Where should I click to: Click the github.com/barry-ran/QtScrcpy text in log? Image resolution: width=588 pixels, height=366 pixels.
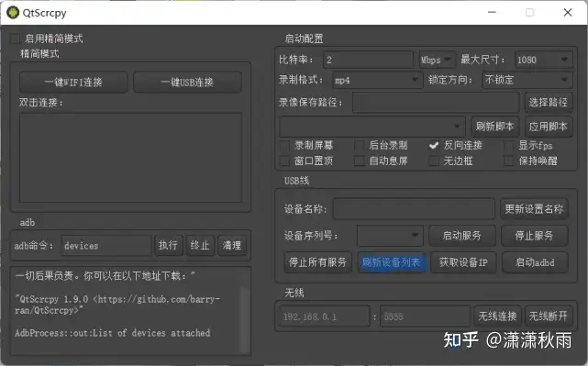(117, 305)
